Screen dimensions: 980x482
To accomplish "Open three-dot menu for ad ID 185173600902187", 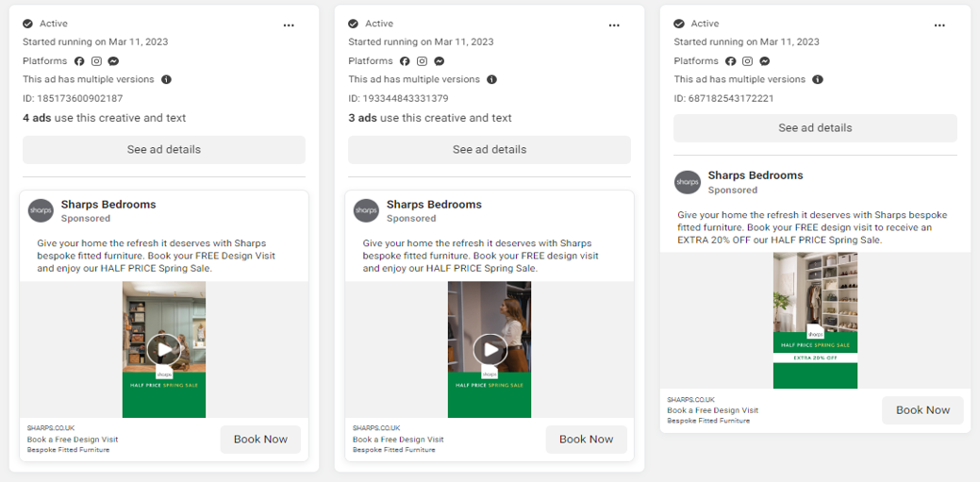I will (288, 25).
